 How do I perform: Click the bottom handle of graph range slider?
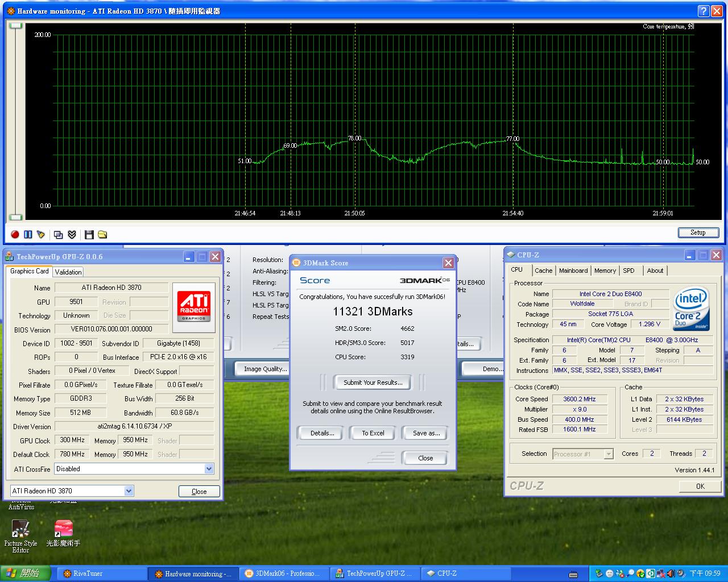pyautogui.click(x=16, y=217)
